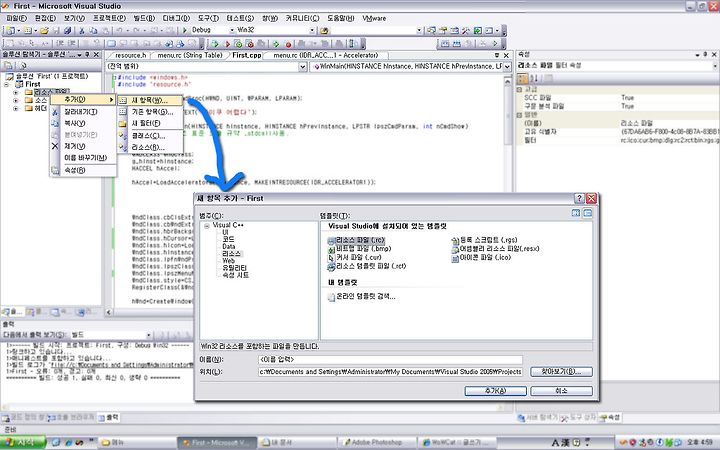Click Categorized view icon in Properties panel

pos(523,78)
